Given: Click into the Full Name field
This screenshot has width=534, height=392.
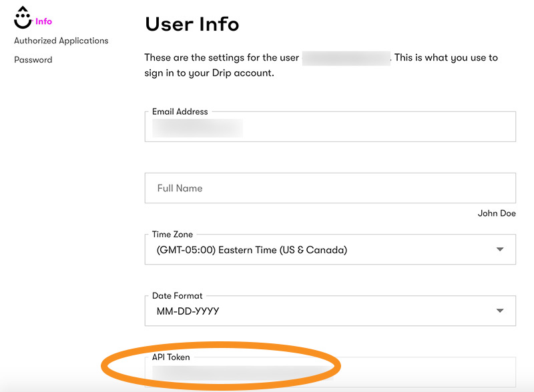Looking at the screenshot, I should [x=330, y=189].
